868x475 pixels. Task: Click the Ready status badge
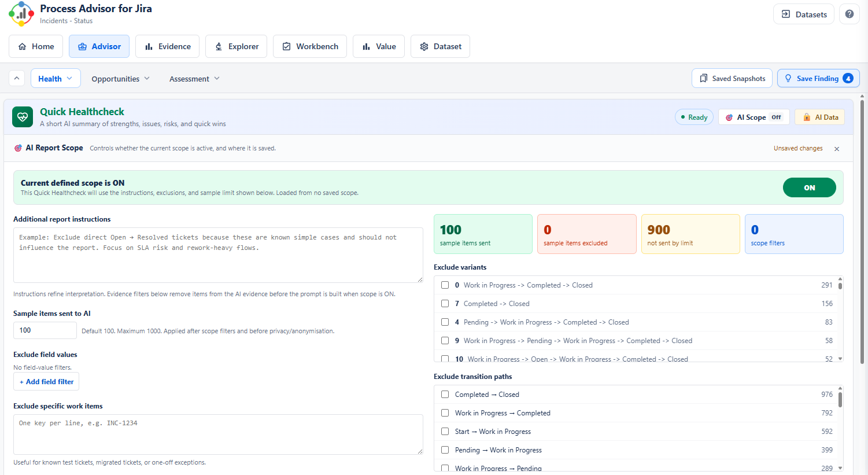pyautogui.click(x=694, y=117)
